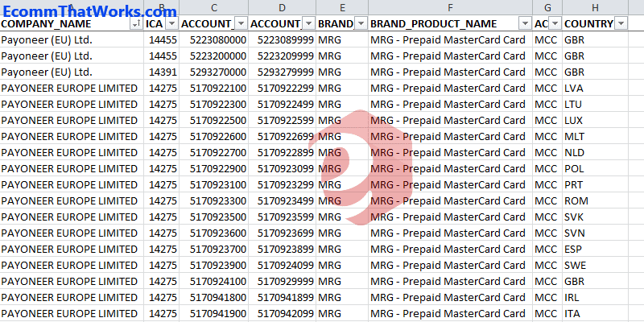Image resolution: width=644 pixels, height=322 pixels.
Task: Select account start cell 5170923600
Action: point(214,233)
